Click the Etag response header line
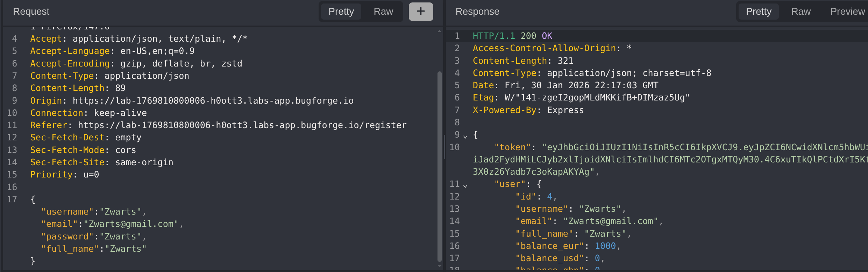 click(581, 97)
